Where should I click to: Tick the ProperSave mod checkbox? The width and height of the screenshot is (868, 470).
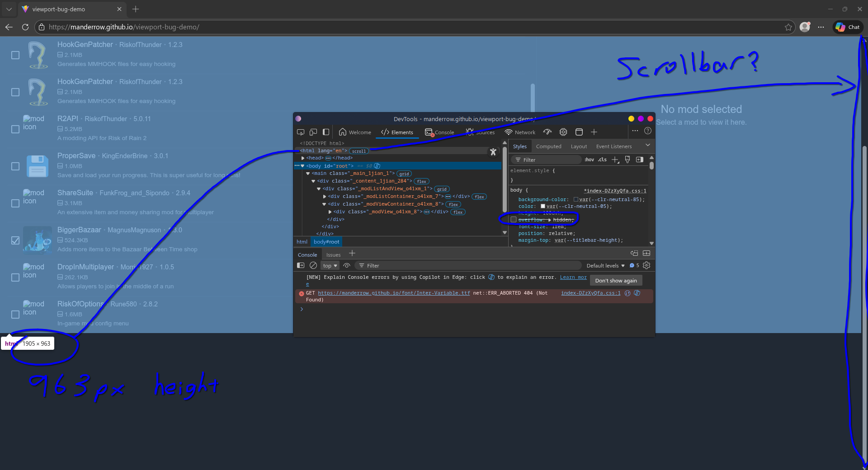click(x=15, y=166)
